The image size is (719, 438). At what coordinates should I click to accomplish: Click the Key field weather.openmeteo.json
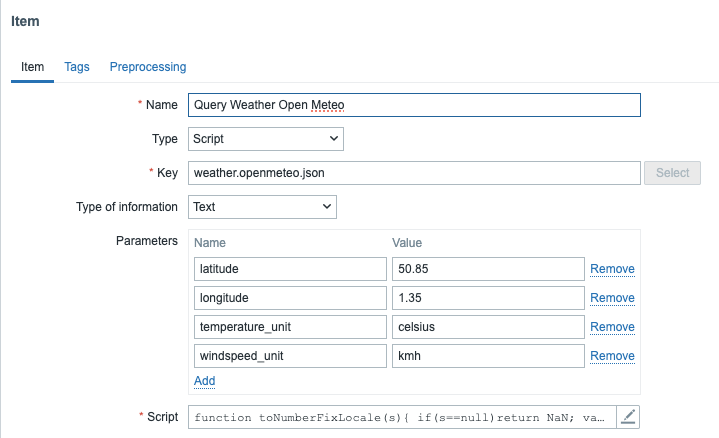pos(413,173)
